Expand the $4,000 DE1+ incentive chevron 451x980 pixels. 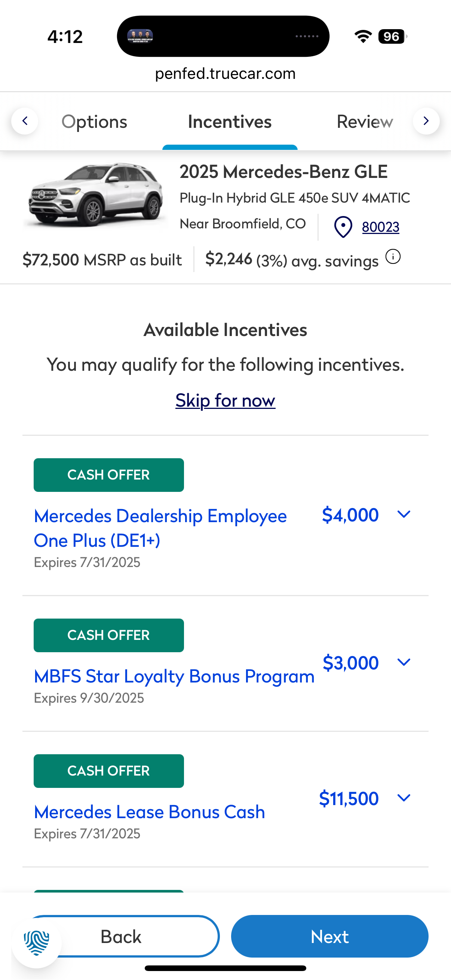pos(404,514)
